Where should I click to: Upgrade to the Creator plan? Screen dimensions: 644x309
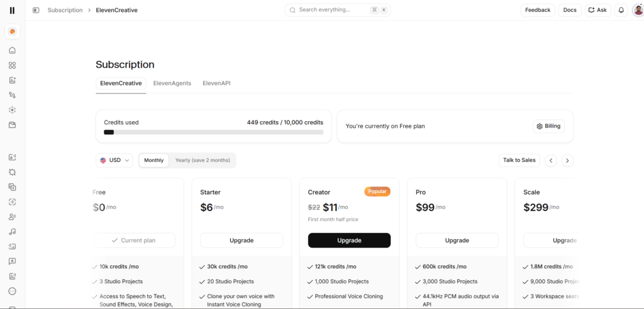tap(349, 241)
